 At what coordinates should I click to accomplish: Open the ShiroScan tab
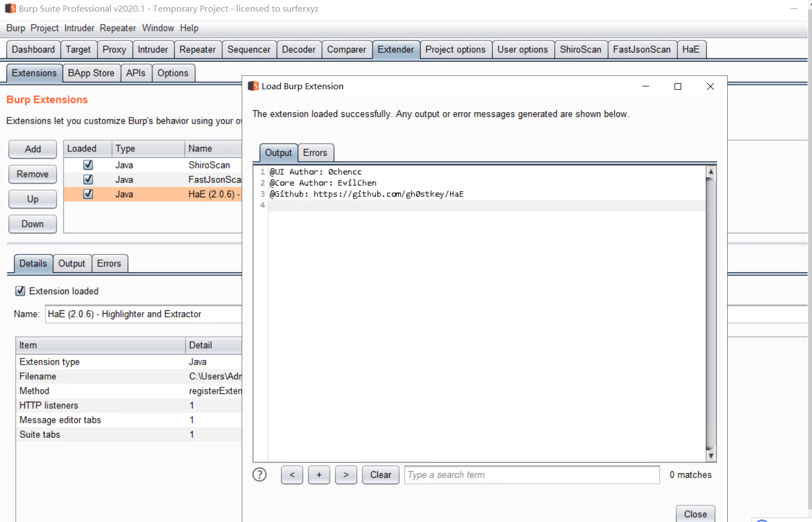(x=580, y=49)
